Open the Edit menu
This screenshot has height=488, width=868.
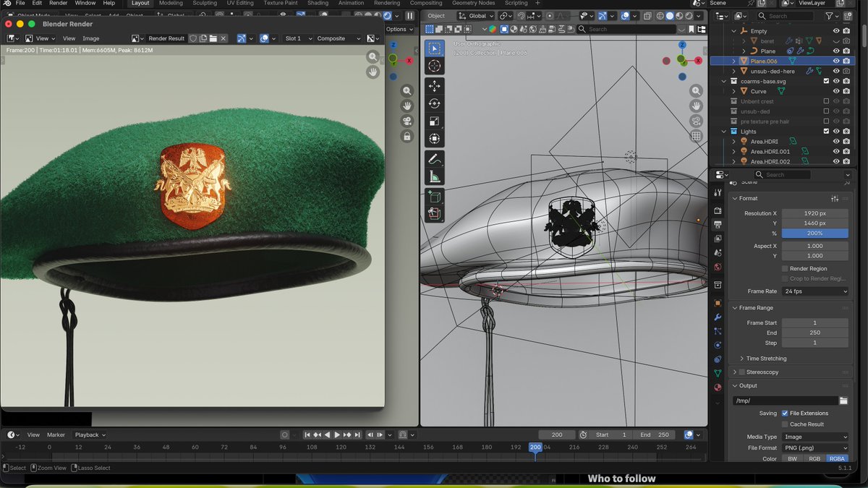click(37, 3)
